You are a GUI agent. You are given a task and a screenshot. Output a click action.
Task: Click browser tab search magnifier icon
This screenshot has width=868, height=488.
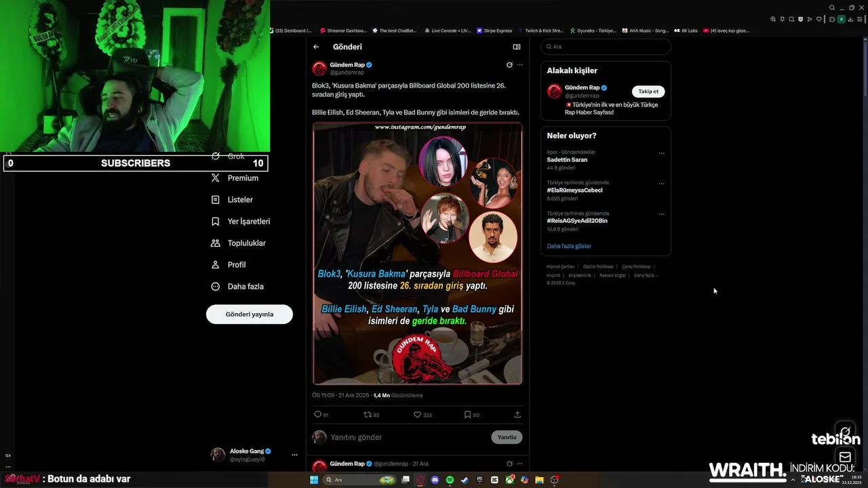tap(832, 7)
